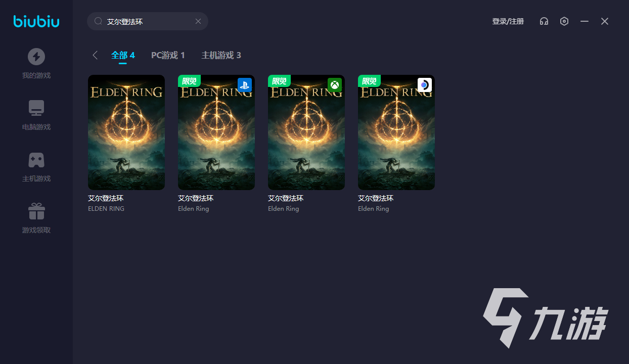The width and height of the screenshot is (629, 364).
Task: Click the 登录/注册 login button
Action: click(508, 21)
